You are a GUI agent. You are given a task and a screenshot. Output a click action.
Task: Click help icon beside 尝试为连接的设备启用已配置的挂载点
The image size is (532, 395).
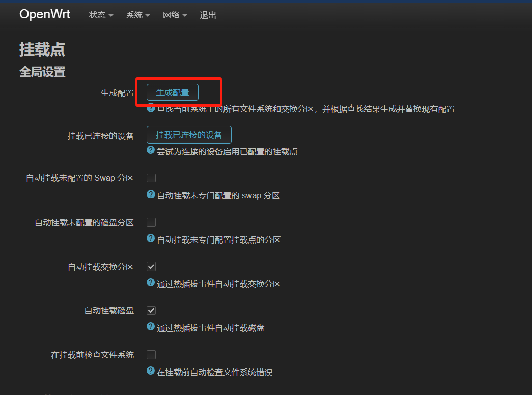pyautogui.click(x=151, y=150)
